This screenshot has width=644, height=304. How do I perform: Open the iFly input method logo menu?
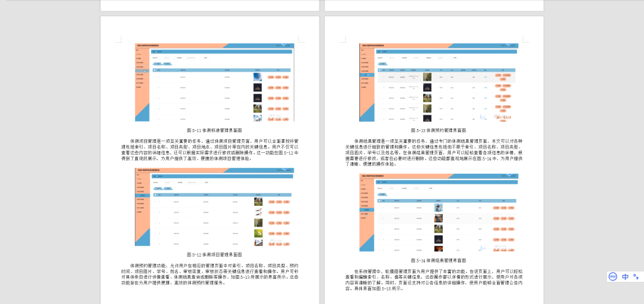[613, 277]
